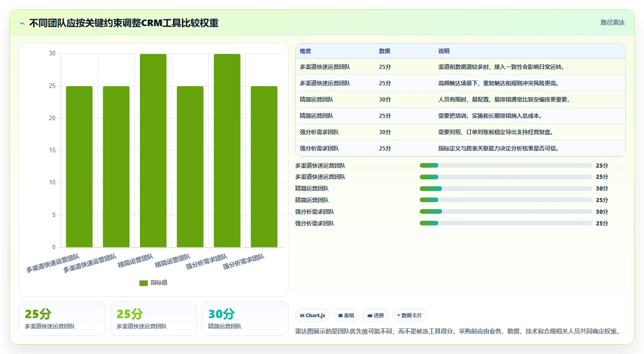Open the 30分 精简运营团队 summary card

(245, 319)
